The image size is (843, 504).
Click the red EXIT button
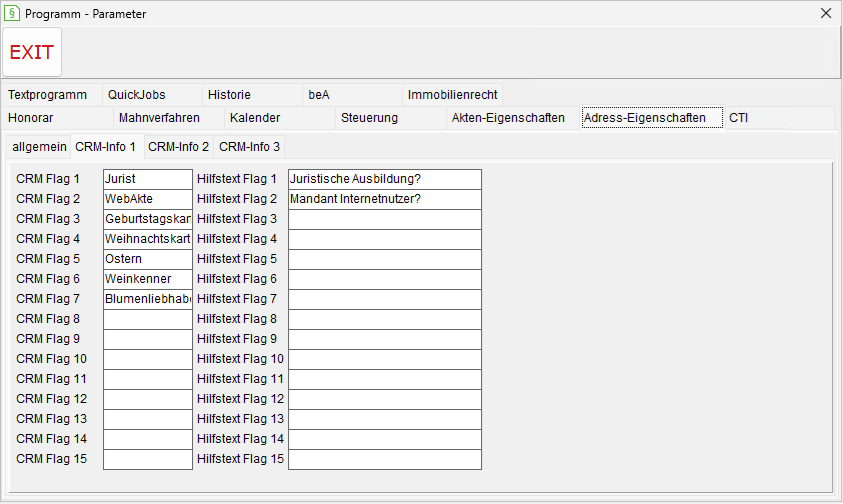(32, 52)
